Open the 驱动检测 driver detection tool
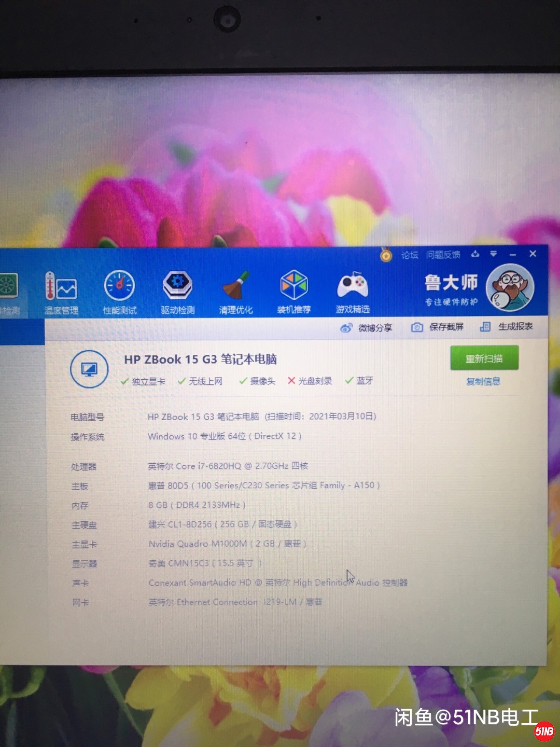 [178, 293]
